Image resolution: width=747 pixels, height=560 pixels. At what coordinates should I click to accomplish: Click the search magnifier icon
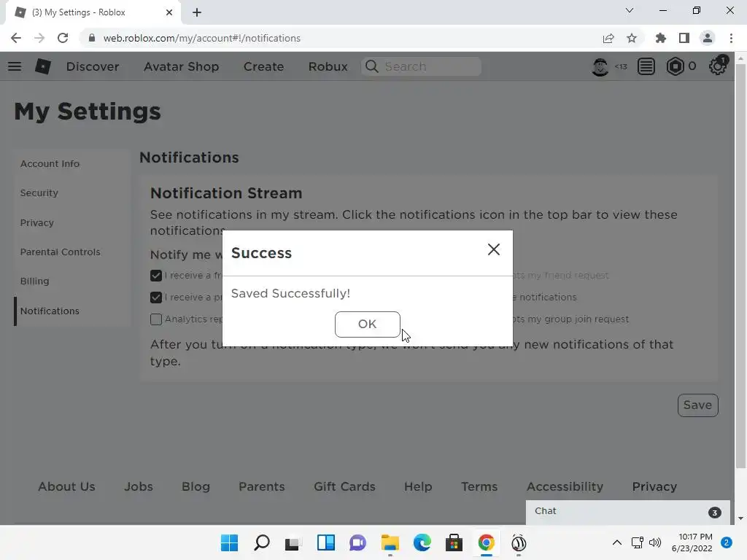point(371,66)
